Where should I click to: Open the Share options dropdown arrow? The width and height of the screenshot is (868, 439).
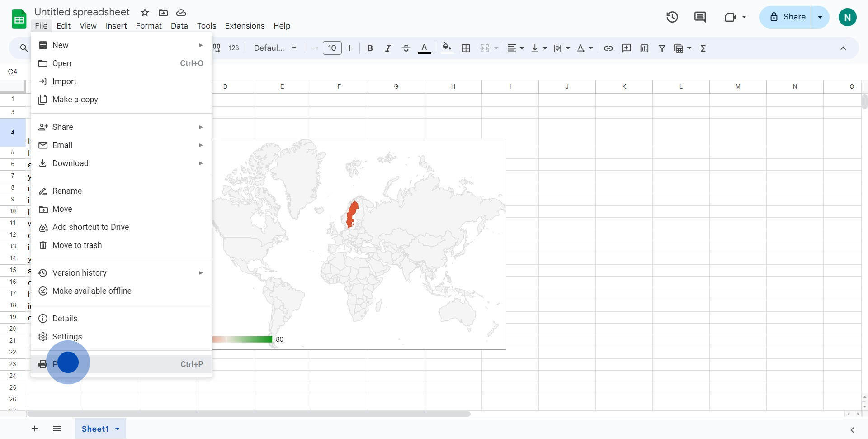tap(820, 17)
